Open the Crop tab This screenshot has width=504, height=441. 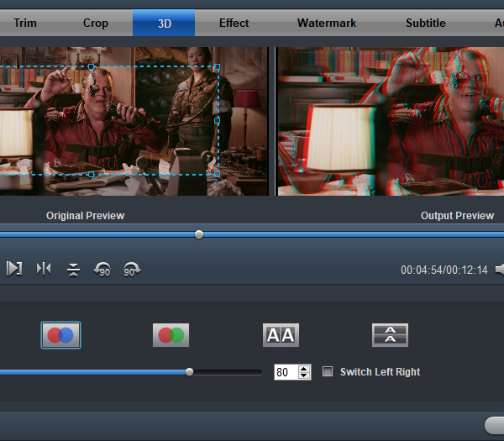96,23
